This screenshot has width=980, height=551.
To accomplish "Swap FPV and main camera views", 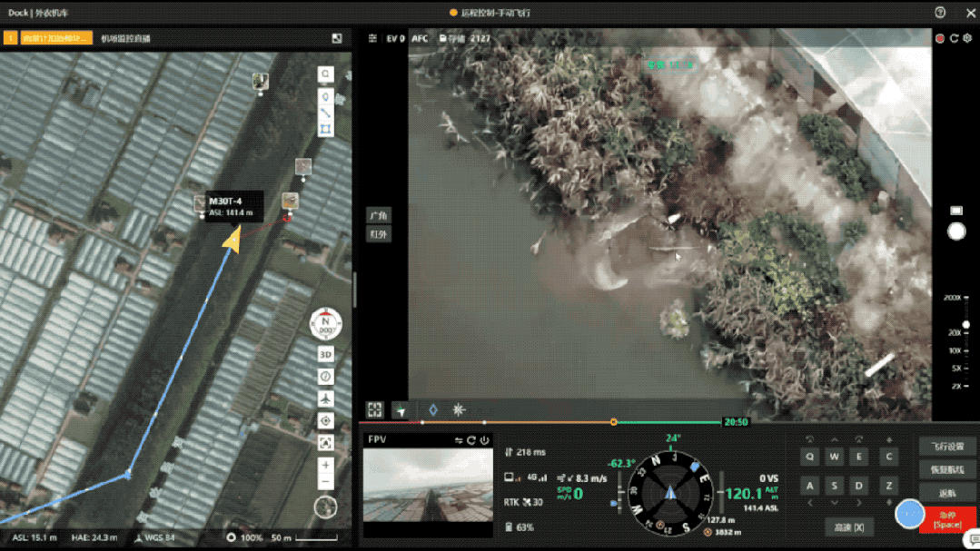I will pos(459,440).
